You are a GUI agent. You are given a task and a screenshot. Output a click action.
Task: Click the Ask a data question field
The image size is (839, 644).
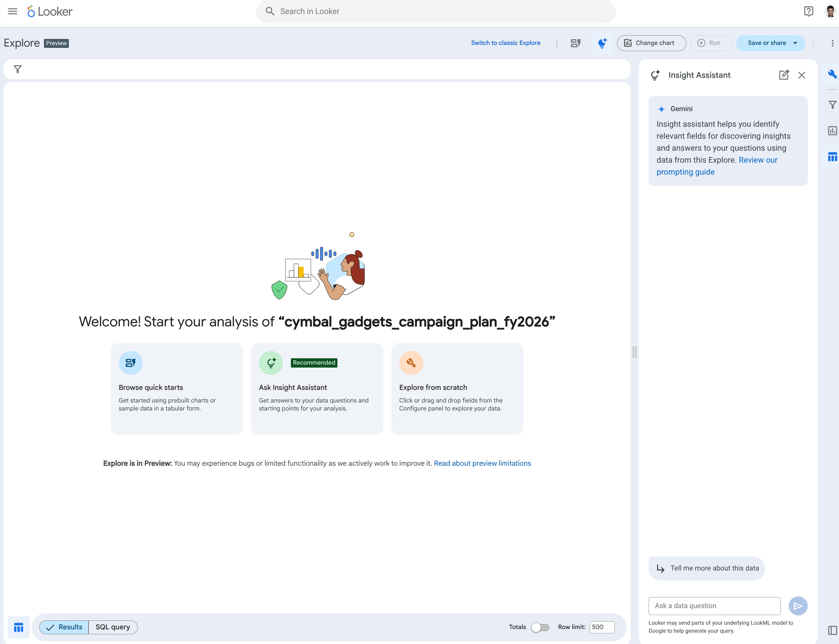714,606
